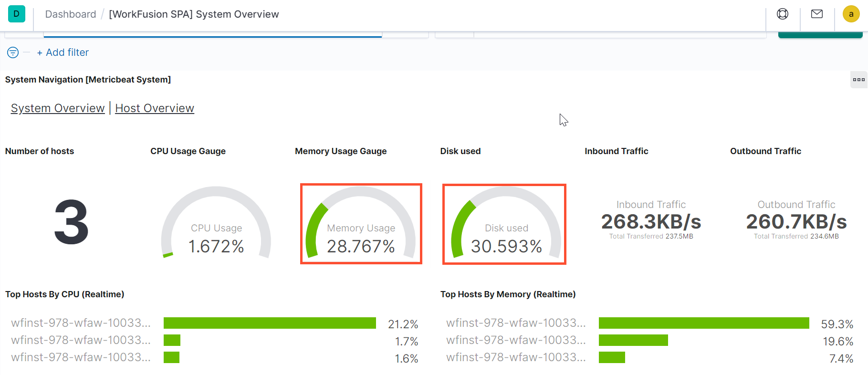Open the filter options icon
The width and height of the screenshot is (868, 375).
tap(13, 52)
